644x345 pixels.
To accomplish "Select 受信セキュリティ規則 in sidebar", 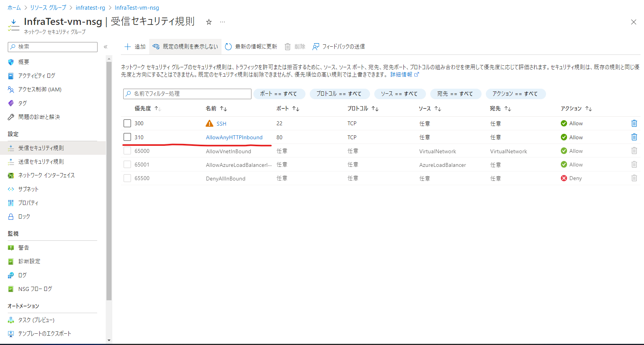I will pos(53,148).
